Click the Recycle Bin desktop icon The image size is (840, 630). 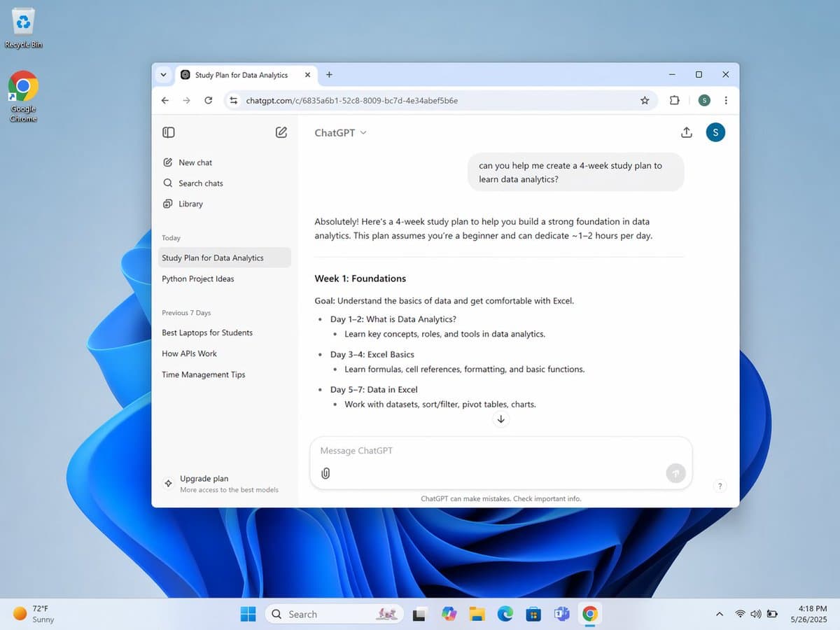[x=23, y=29]
